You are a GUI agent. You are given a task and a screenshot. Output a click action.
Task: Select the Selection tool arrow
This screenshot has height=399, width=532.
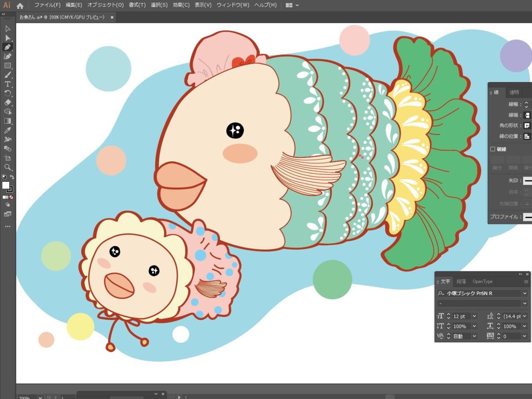click(8, 29)
